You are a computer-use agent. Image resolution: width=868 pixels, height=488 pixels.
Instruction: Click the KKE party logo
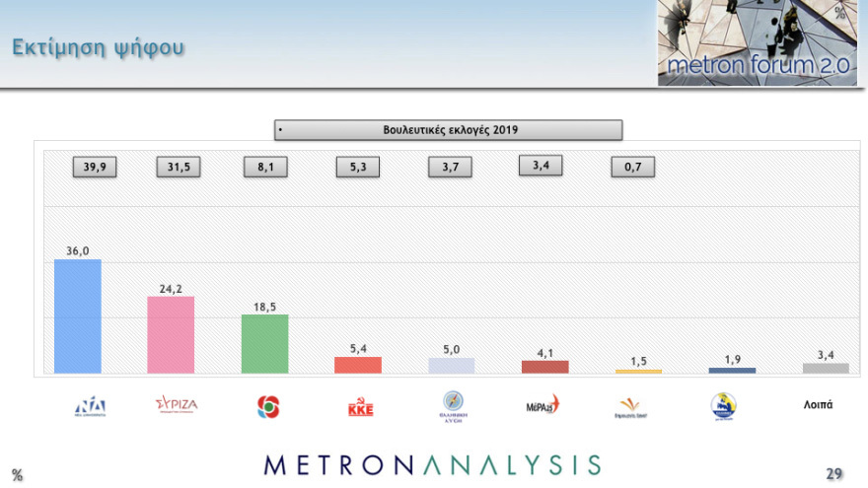tap(360, 407)
